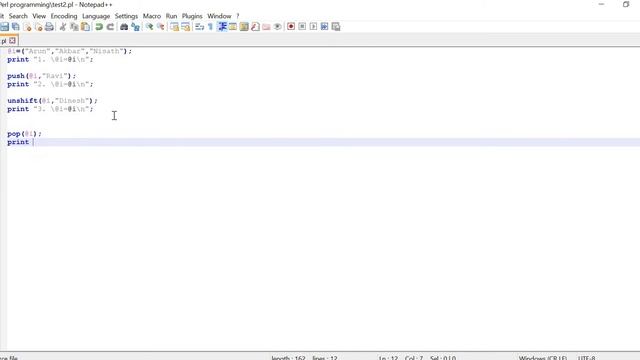Click the Close document toolbar icon

coord(27,27)
